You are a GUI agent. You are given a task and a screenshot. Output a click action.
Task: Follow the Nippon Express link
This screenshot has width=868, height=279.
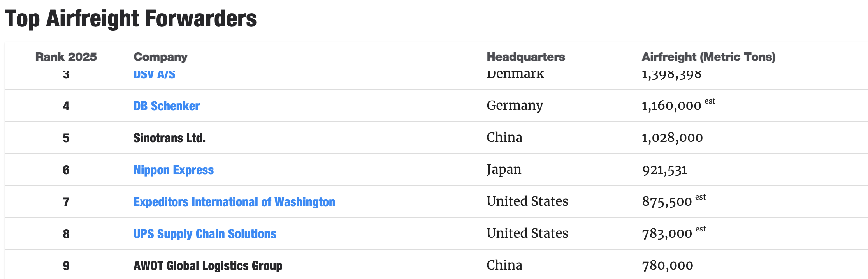(173, 170)
